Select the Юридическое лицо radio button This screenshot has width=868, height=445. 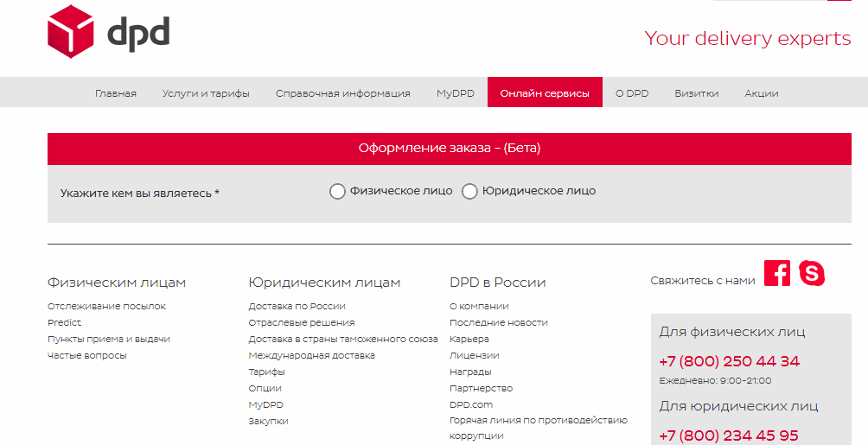point(469,192)
